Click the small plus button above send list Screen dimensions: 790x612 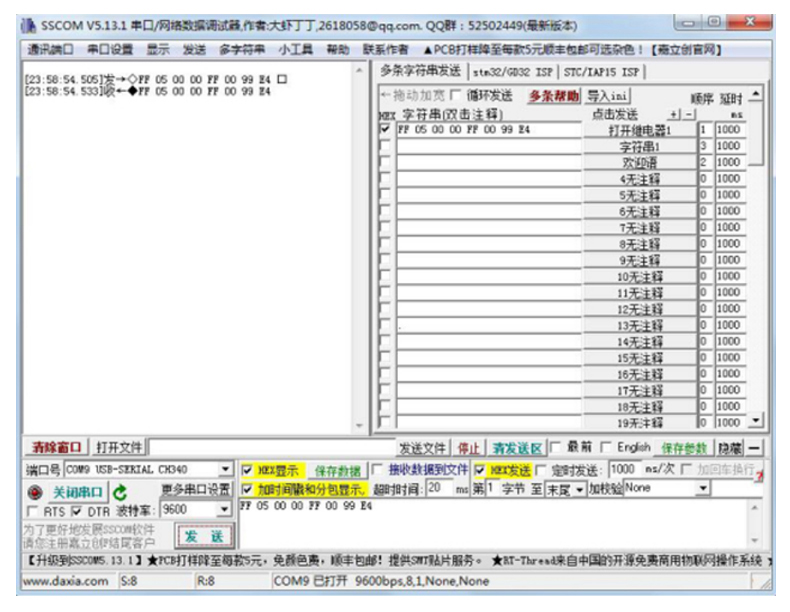click(x=673, y=115)
